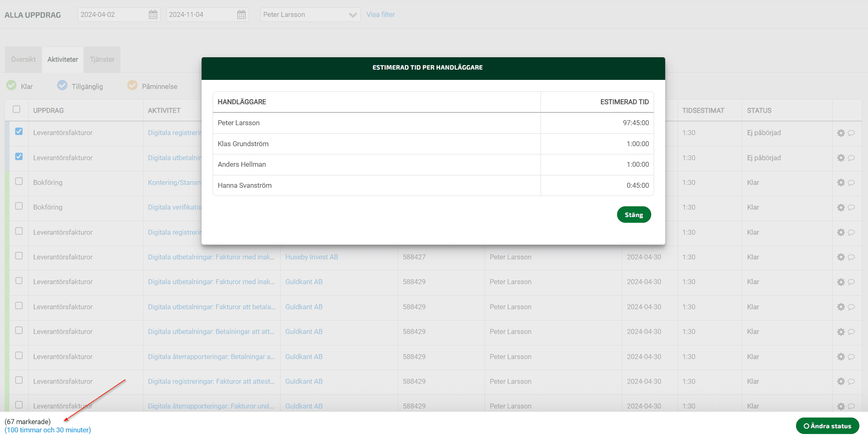868x441 pixels.
Task: Select the Hanna Svanström row in dialog
Action: (433, 186)
